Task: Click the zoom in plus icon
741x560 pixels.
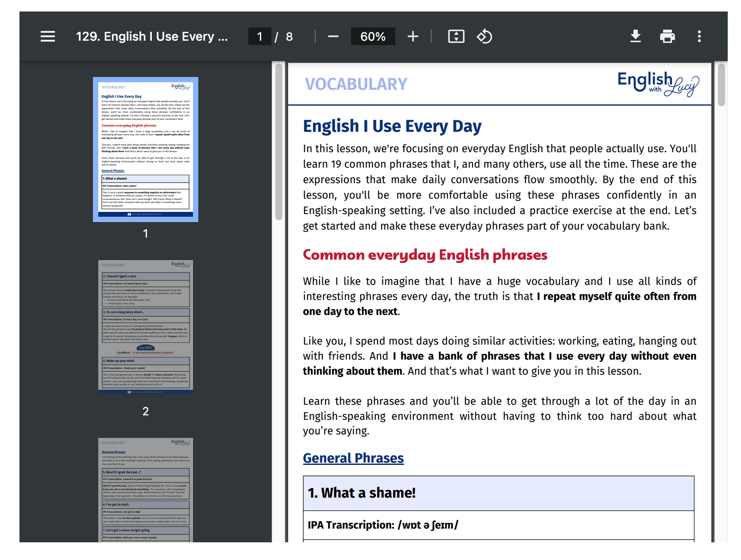Action: click(413, 36)
